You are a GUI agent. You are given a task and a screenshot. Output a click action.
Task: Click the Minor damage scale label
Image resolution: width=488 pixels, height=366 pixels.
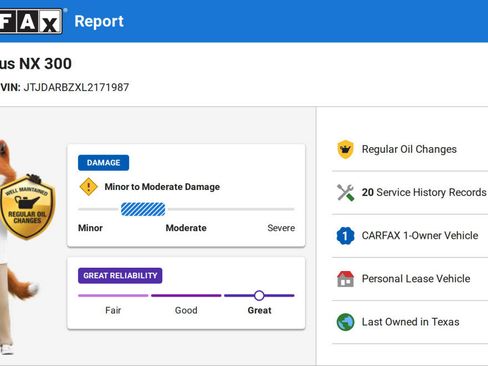tap(90, 228)
